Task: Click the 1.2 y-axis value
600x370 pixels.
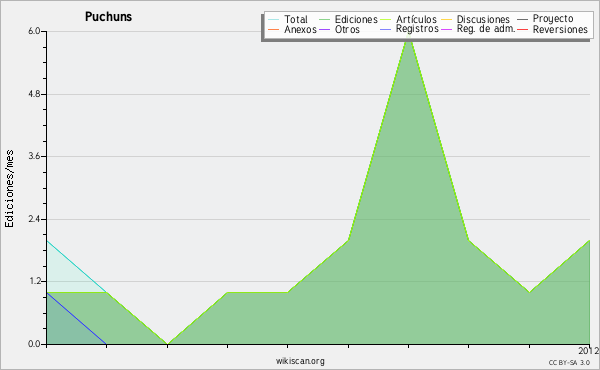Action: pyautogui.click(x=34, y=282)
